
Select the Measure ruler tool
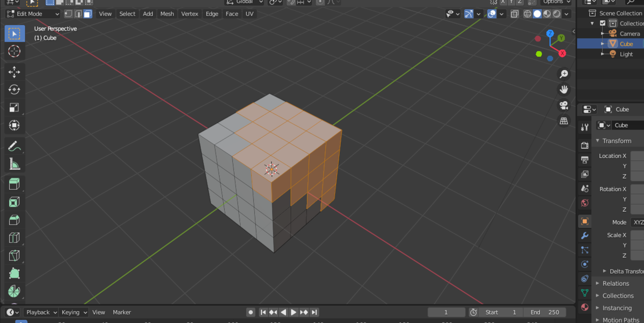14,163
